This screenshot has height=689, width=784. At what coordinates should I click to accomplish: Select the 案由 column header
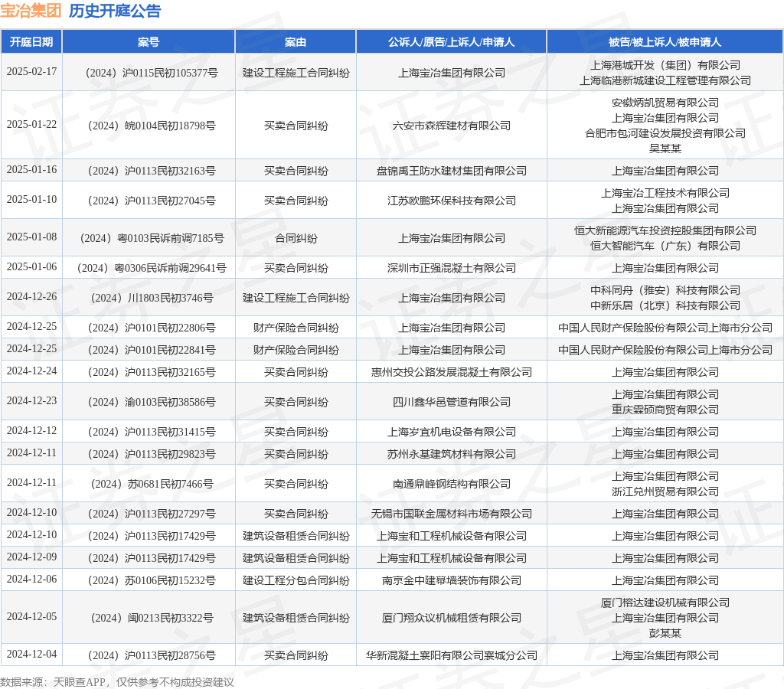coord(296,42)
